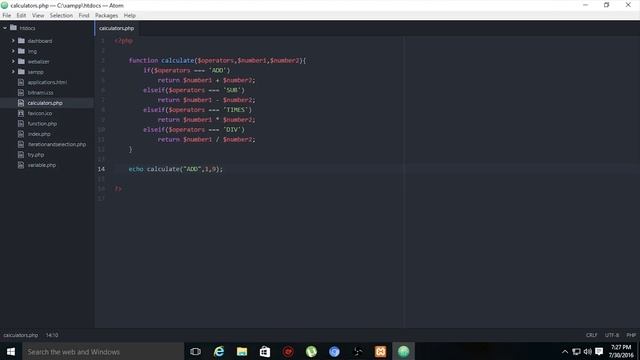Open the red circular app in taskbar

pos(288,351)
